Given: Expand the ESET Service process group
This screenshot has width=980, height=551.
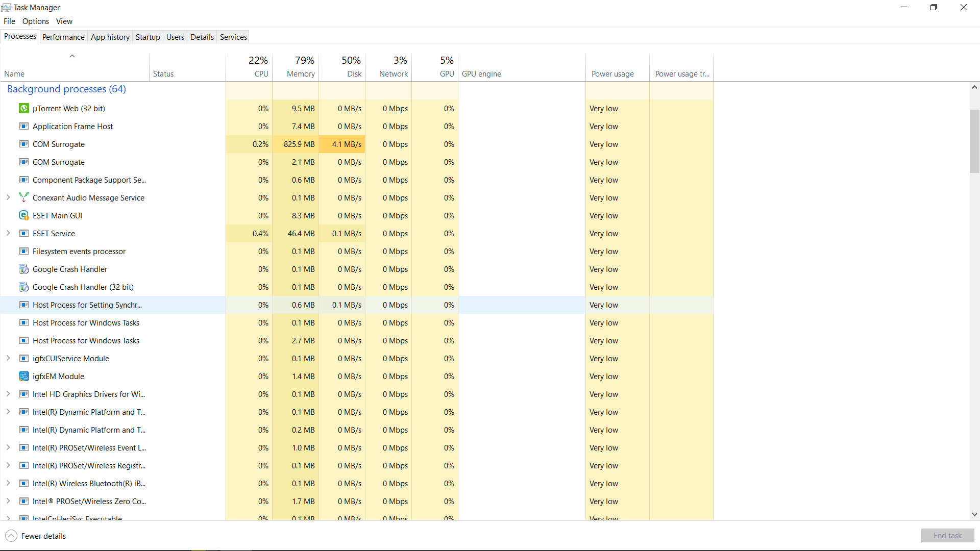Looking at the screenshot, I should pos(8,233).
